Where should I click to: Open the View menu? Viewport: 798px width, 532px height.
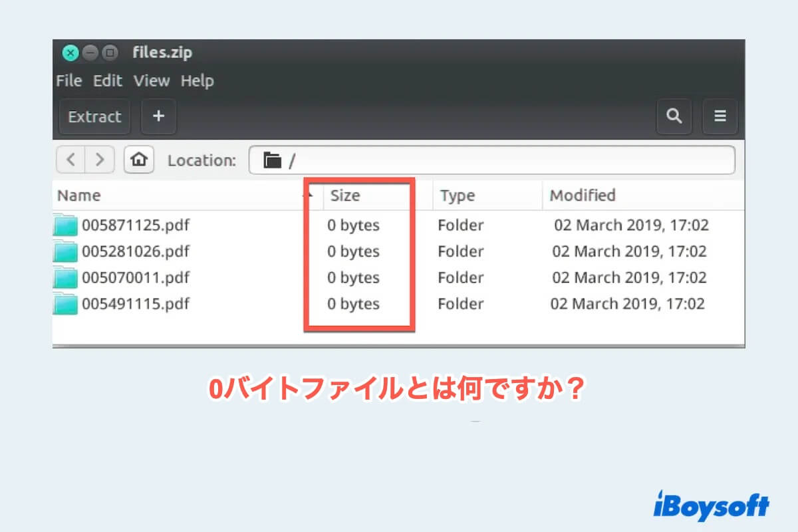(x=152, y=81)
